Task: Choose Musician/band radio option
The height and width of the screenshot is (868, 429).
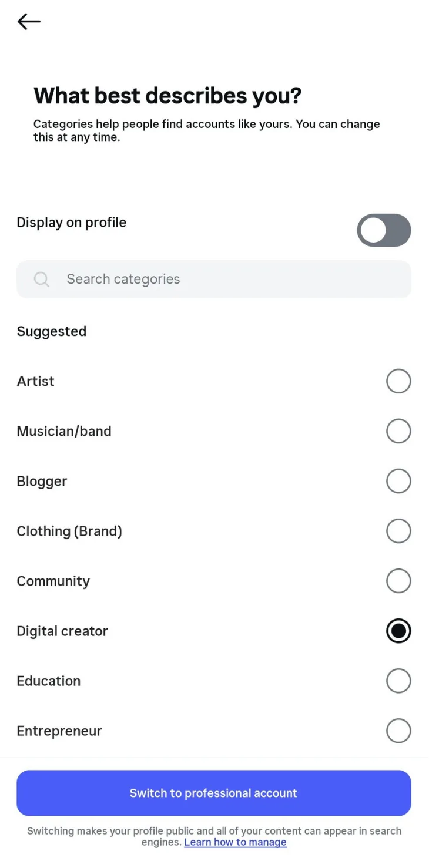Action: point(398,431)
